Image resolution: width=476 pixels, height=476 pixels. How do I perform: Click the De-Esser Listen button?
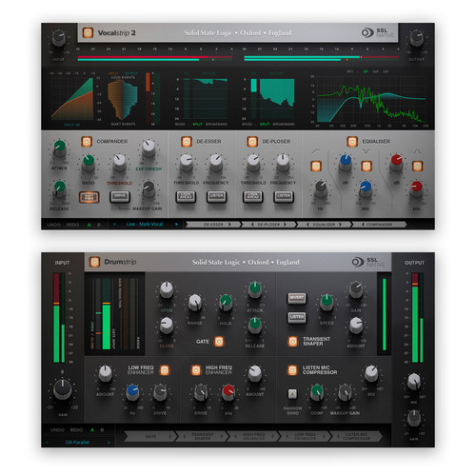pyautogui.click(x=216, y=197)
